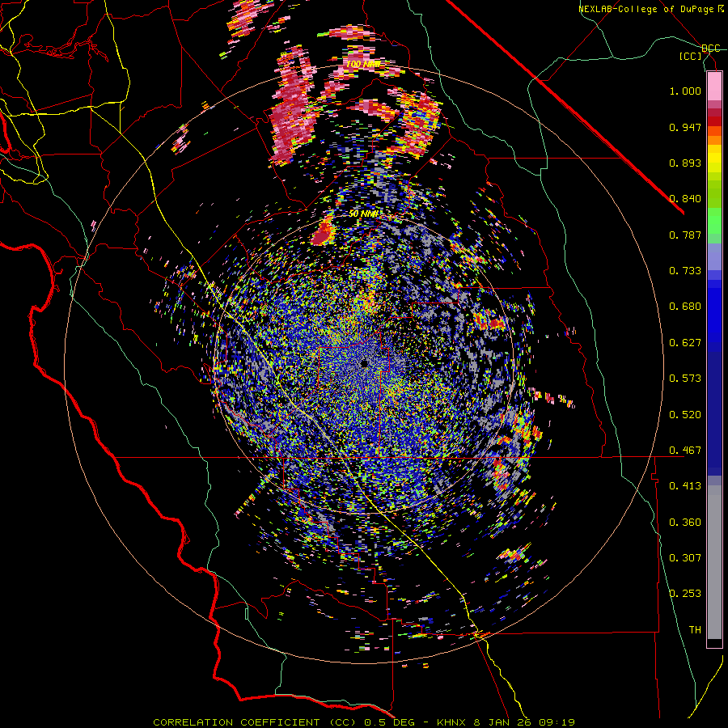
Task: Click the 0.893 legend value
Action: point(685,163)
